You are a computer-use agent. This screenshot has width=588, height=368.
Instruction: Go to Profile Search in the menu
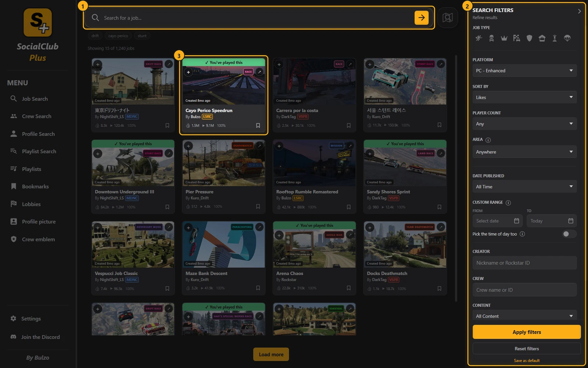[x=37, y=134]
